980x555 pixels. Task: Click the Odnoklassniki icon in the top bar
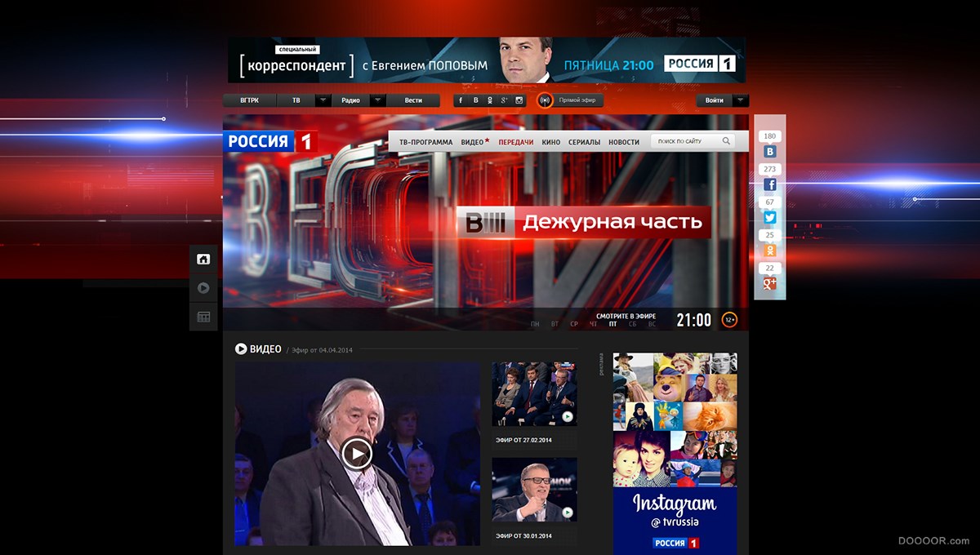[x=490, y=100]
